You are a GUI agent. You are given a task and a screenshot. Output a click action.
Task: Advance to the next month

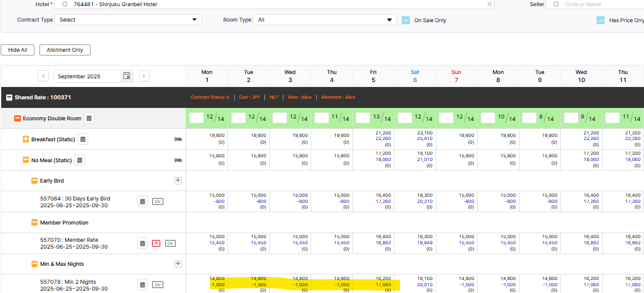pyautogui.click(x=144, y=76)
